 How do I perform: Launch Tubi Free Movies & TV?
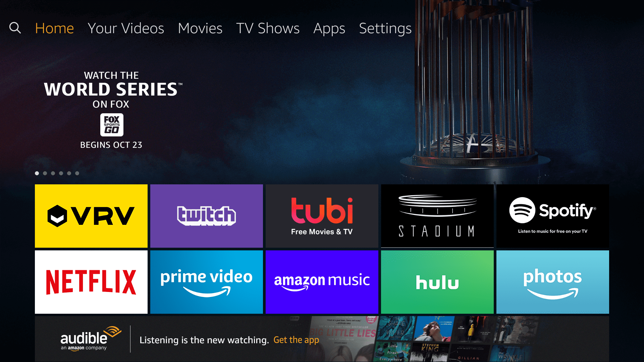tap(322, 217)
